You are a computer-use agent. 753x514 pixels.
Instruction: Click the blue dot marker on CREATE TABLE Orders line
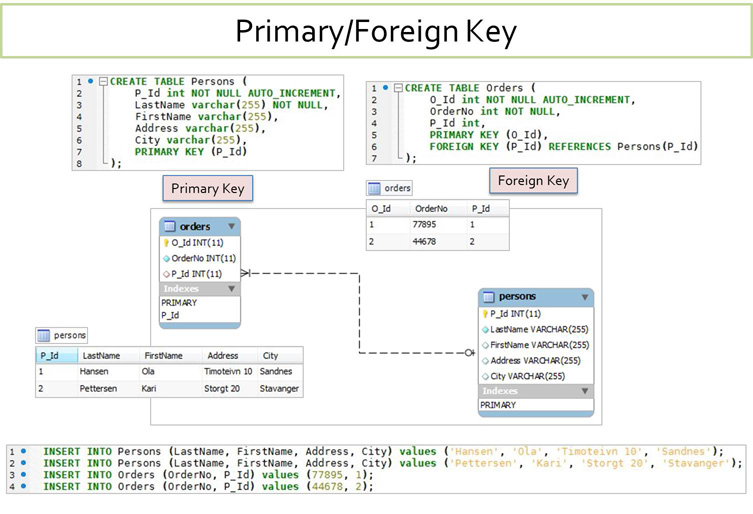pos(385,88)
